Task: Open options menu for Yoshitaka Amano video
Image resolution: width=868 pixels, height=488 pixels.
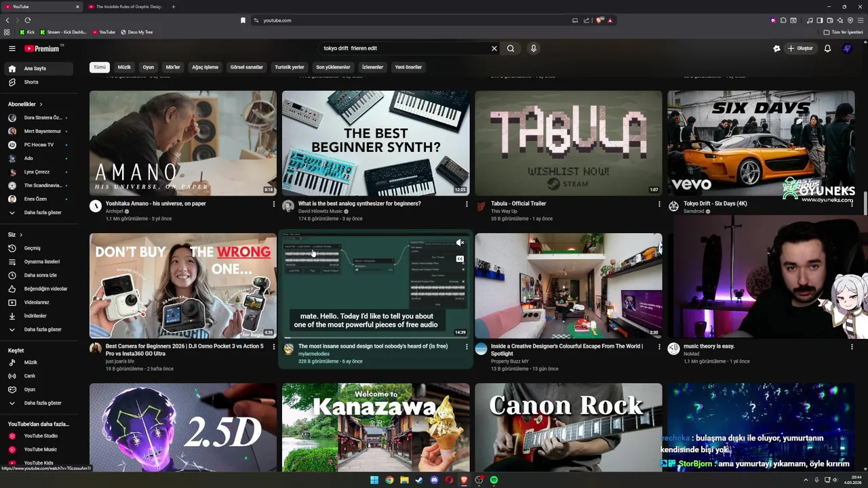Action: click(274, 204)
